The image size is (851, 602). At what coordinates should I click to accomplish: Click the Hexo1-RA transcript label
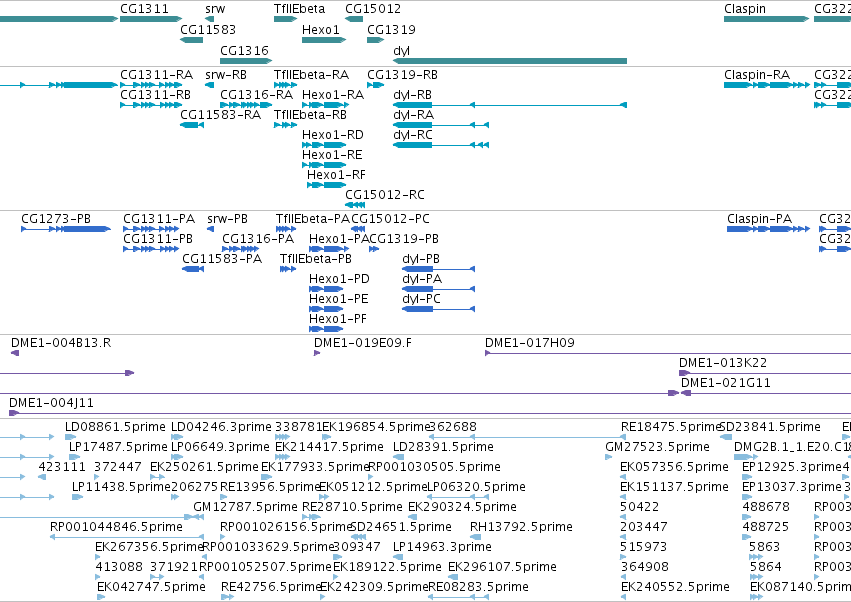click(333, 94)
